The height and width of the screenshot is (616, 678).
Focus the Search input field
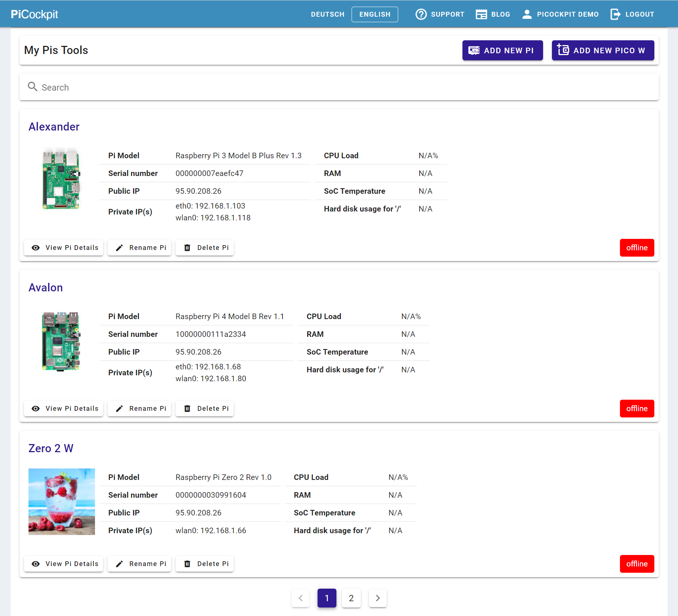point(333,87)
